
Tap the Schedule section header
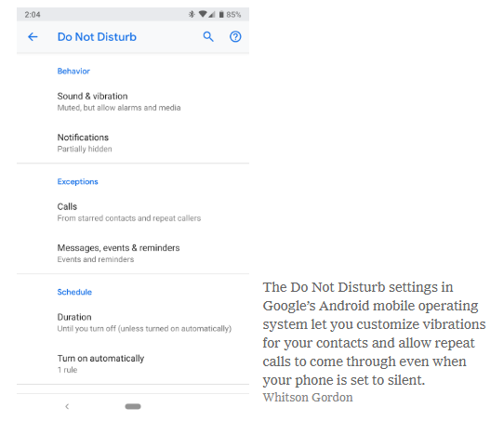[x=74, y=292]
